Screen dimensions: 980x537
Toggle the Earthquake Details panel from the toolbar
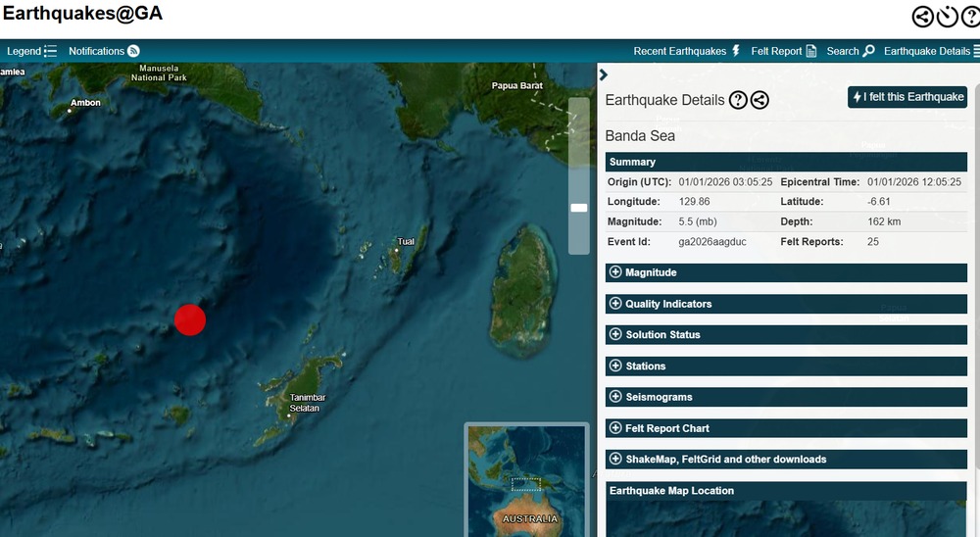point(931,51)
